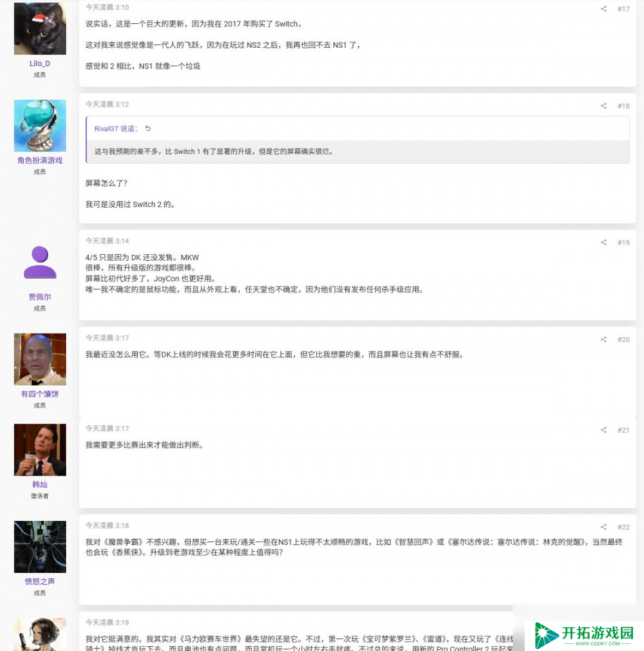Image resolution: width=644 pixels, height=651 pixels.
Task: Click timestamp 今天凌晨 3:19
Action: pyautogui.click(x=107, y=623)
